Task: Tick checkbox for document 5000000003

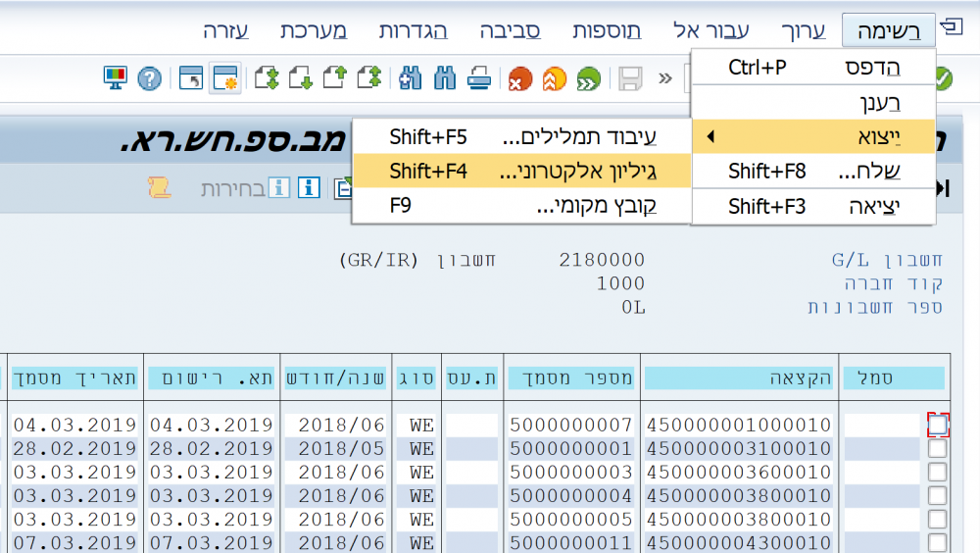Action: click(x=938, y=473)
